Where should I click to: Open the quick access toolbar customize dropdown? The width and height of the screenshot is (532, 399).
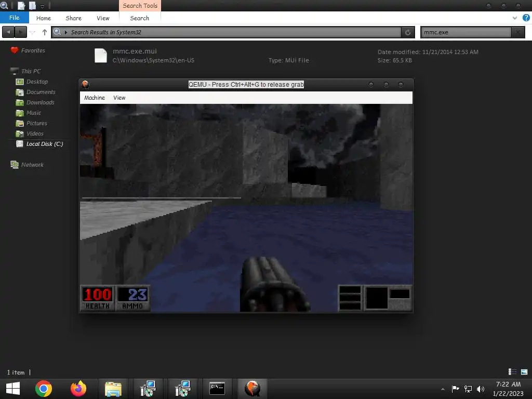(43, 6)
